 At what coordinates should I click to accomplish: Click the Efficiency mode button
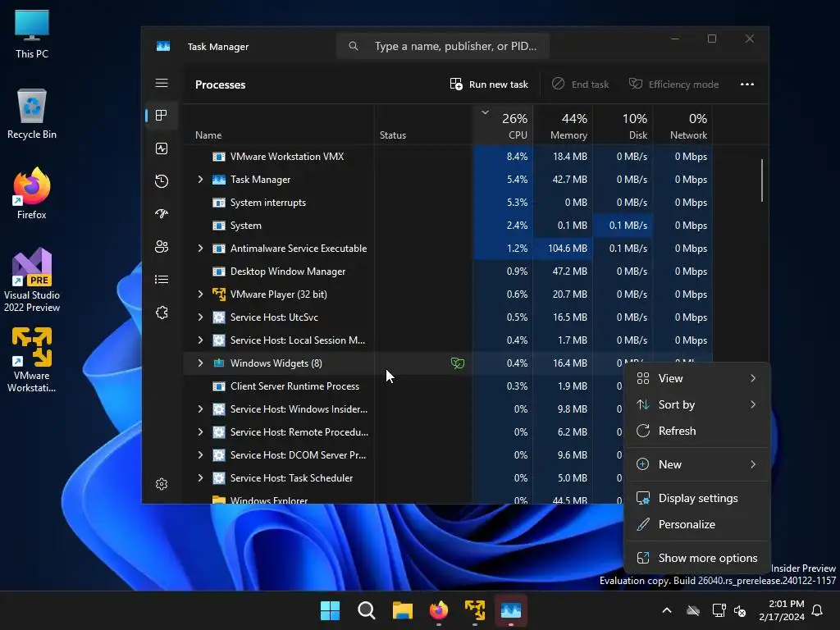[x=674, y=84]
